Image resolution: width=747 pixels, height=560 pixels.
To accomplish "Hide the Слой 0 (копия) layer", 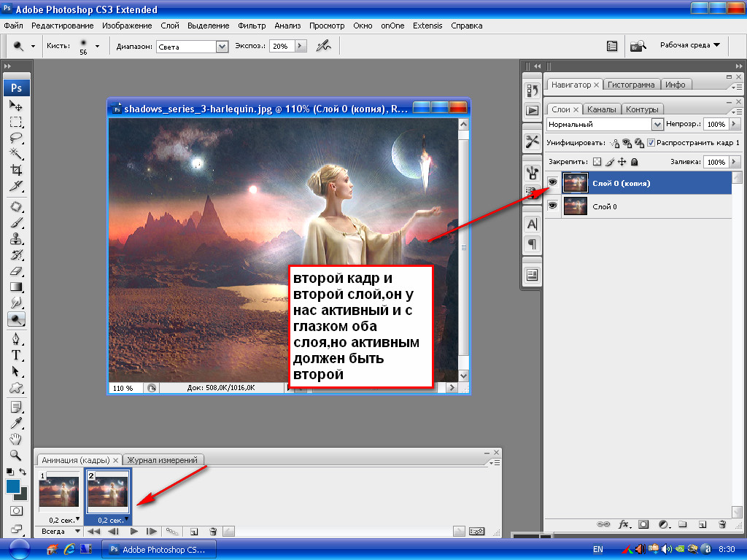I will (552, 182).
